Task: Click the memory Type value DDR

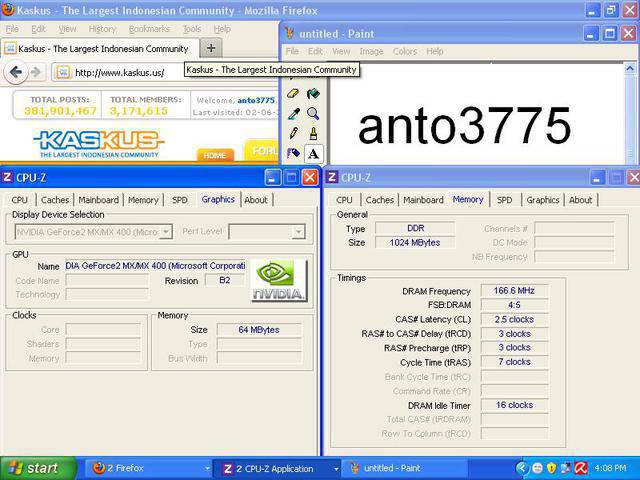Action: [x=415, y=228]
